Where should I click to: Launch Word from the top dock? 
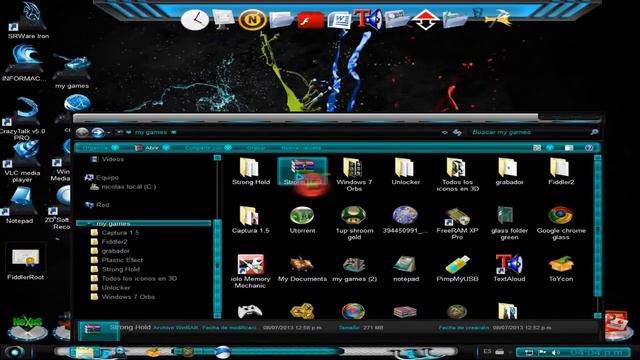click(340, 20)
